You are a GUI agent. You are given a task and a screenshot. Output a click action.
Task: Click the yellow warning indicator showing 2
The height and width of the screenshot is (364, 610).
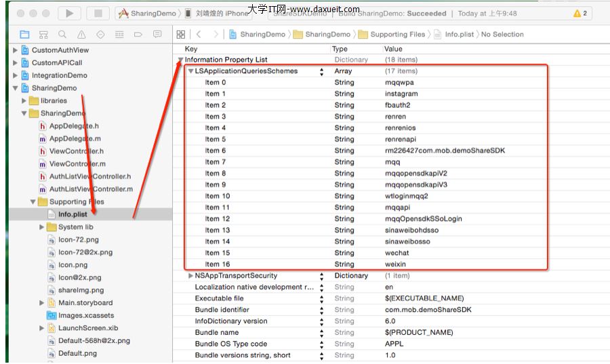coord(580,13)
